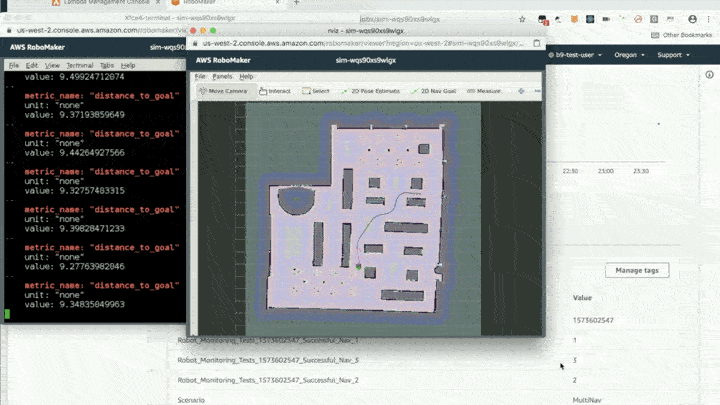The width and height of the screenshot is (720, 405).
Task: Pick the 2D Nav Goal tool
Action: tap(434, 91)
